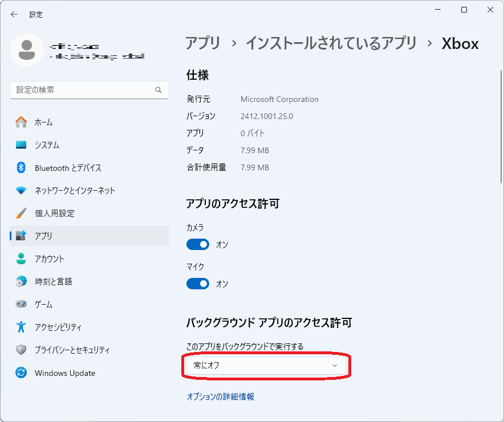504x422 pixels.
Task: Open アカウント settings page
Action: (x=50, y=259)
